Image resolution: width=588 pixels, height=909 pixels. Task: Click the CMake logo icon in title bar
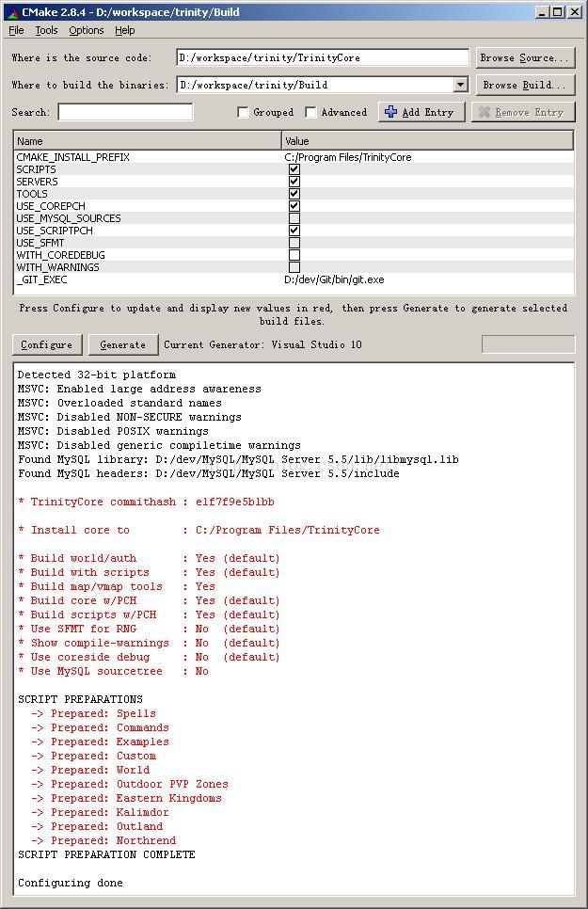point(12,11)
